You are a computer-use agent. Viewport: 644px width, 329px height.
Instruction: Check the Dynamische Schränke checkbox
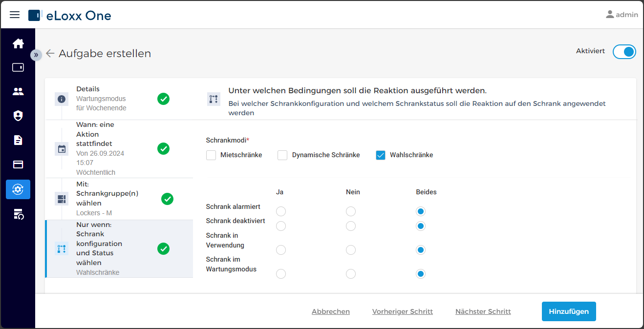tap(282, 155)
